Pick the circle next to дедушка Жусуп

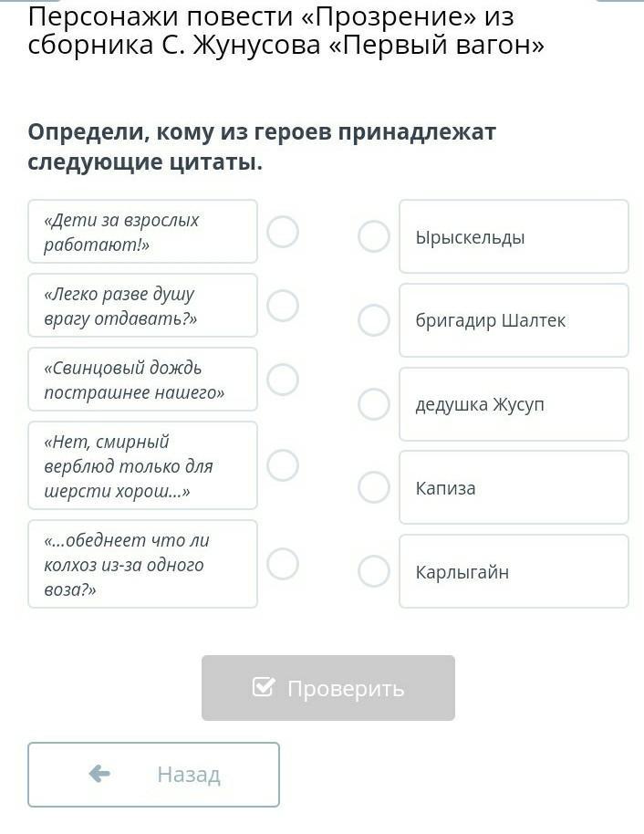coord(374,404)
